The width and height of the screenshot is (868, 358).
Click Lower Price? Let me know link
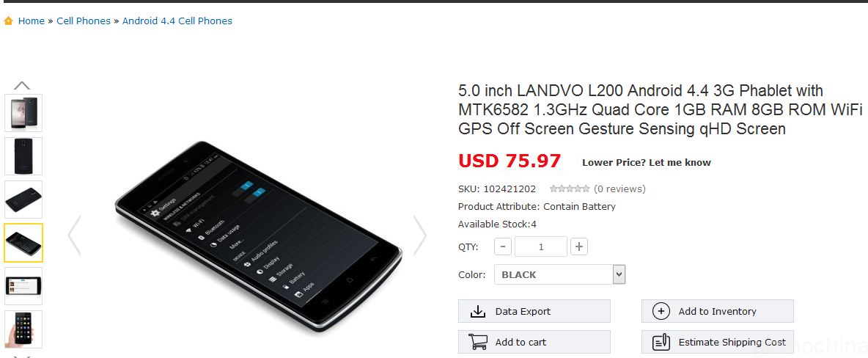tap(647, 162)
